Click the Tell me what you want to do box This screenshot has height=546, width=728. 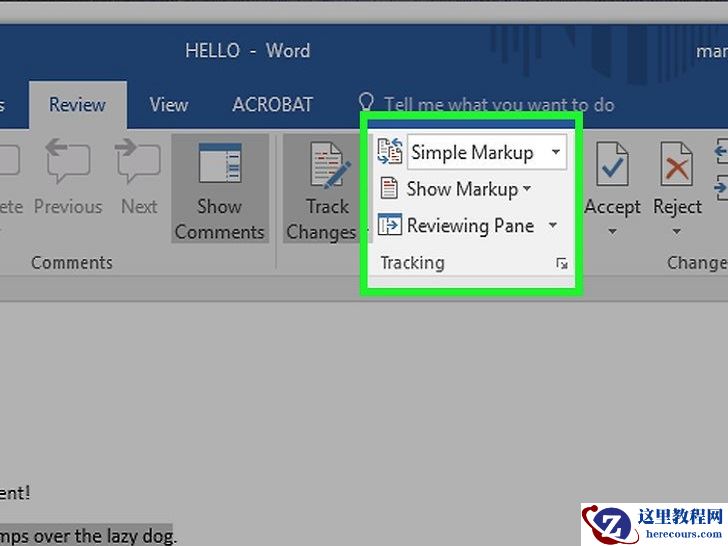pyautogui.click(x=499, y=105)
